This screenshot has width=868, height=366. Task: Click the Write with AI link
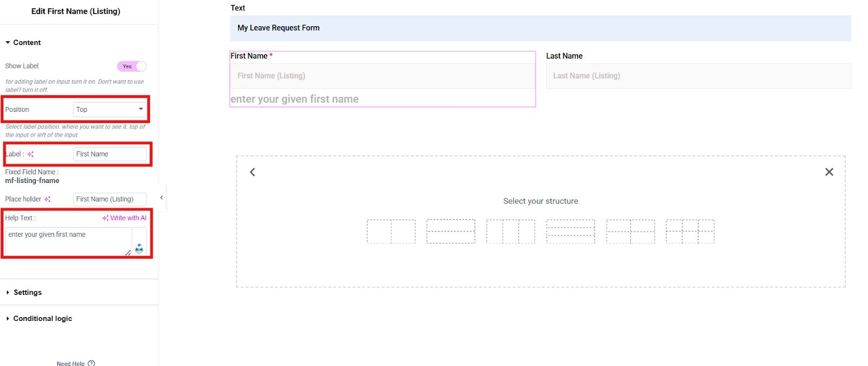click(124, 218)
